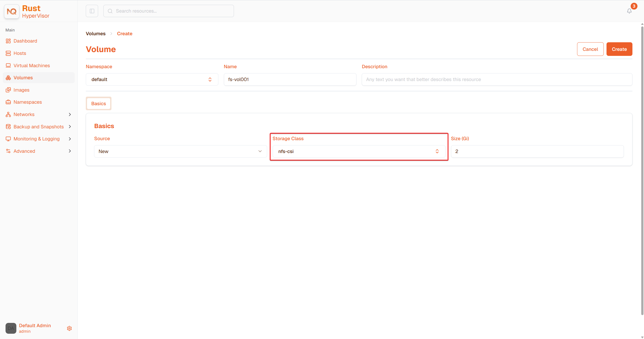Viewport: 644px width, 339px height.
Task: Select Volumes text in sidebar
Action: pyautogui.click(x=23, y=78)
